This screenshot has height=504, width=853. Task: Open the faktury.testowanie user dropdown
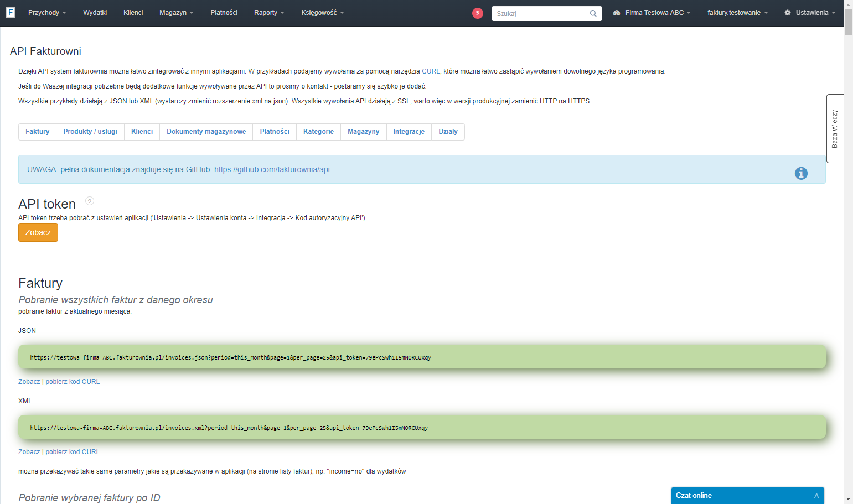click(x=738, y=13)
